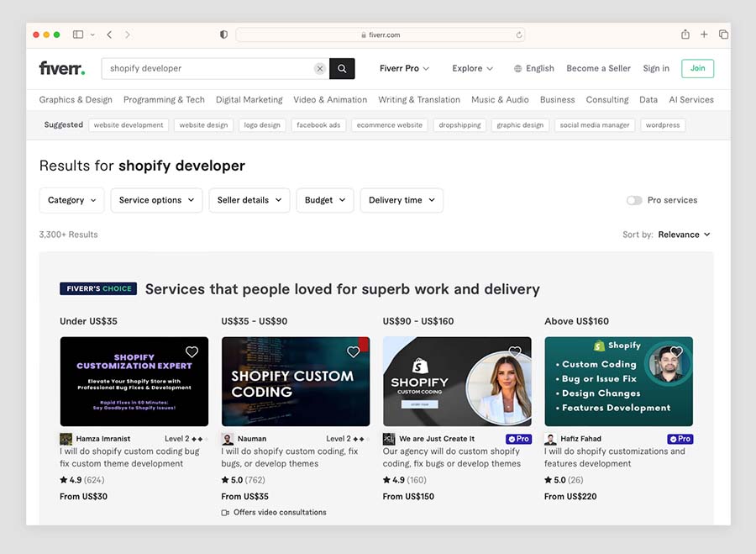The image size is (756, 554).
Task: Favorite Hafiz Fahad's gig heart icon
Action: pyautogui.click(x=676, y=351)
